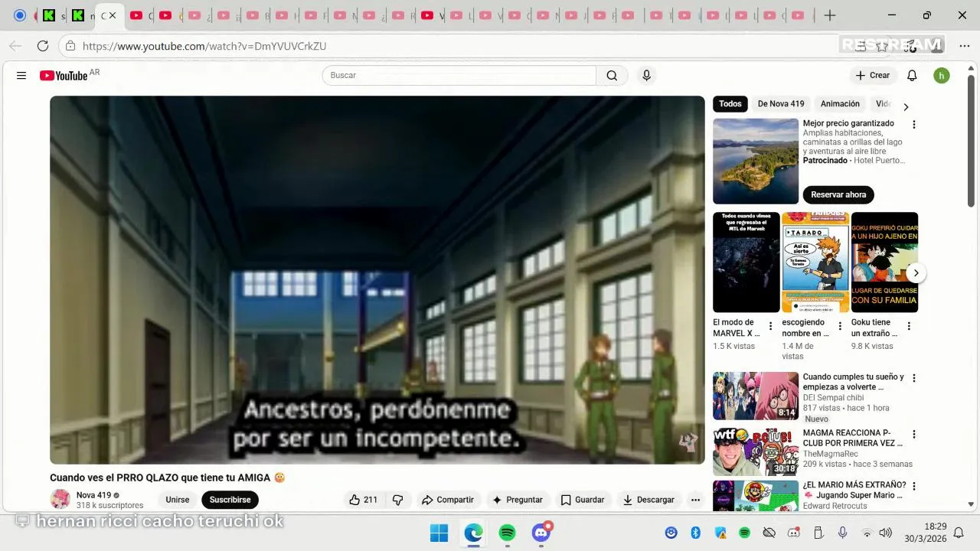Open MAGMA REACCIONA P-CLUB video title
The height and width of the screenshot is (551, 980).
tap(852, 438)
